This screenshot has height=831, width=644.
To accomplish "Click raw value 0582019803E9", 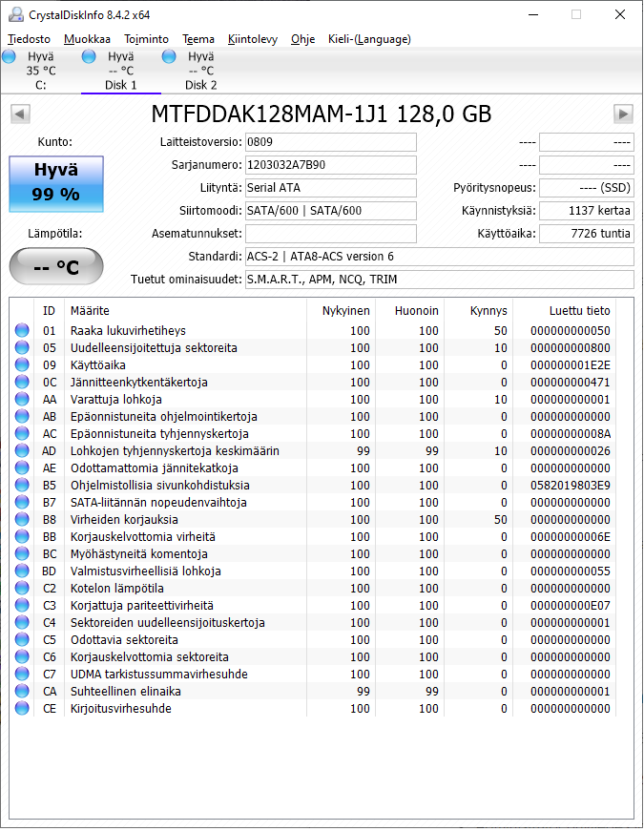I will tap(571, 486).
